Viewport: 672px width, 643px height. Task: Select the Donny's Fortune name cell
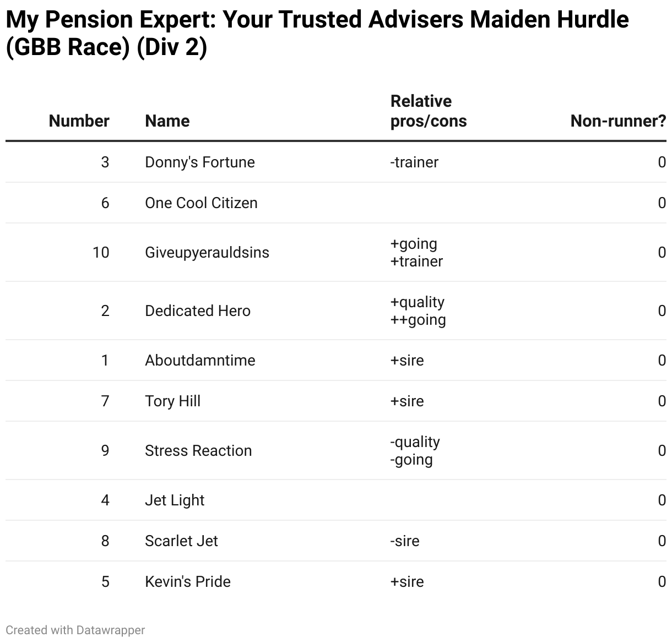(200, 162)
